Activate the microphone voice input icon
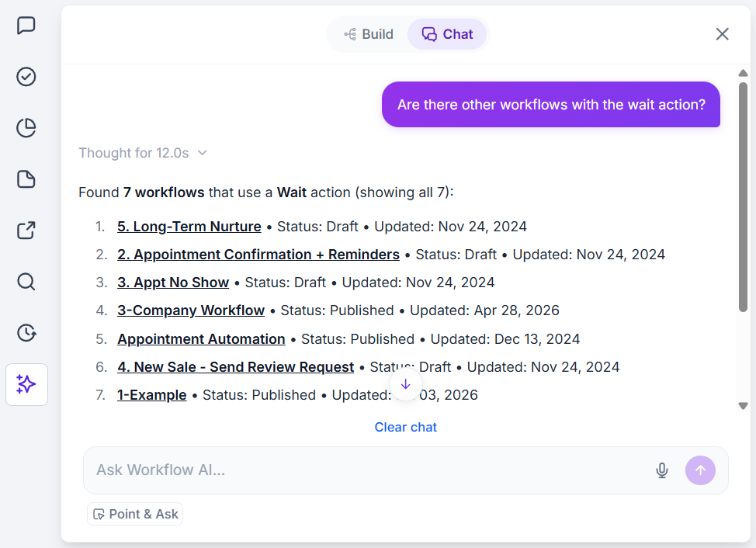This screenshot has height=548, width=756. [x=662, y=470]
